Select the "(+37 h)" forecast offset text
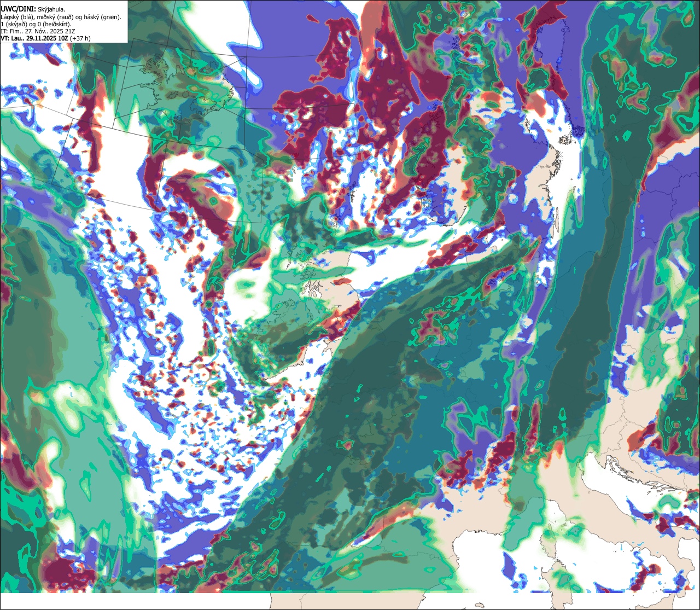This screenshot has width=700, height=610. (80, 38)
